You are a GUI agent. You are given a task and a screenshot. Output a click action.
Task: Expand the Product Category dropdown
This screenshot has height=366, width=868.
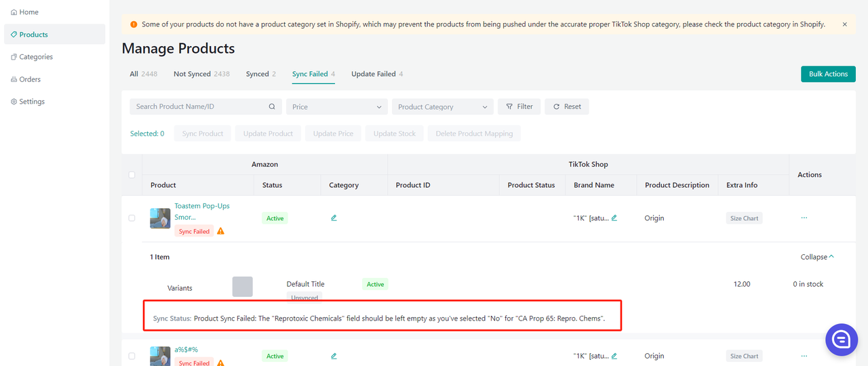point(442,107)
